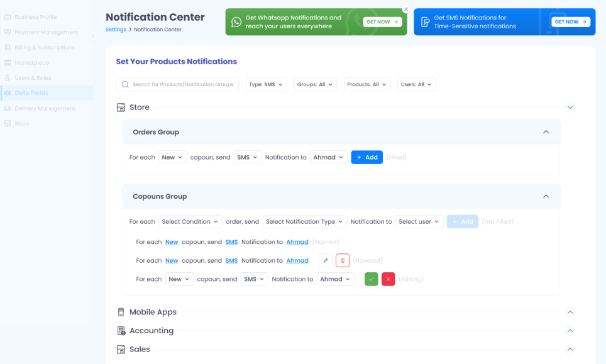Go to Users & Roles in sidebar
Screen dimensions: 606x364
[33, 78]
